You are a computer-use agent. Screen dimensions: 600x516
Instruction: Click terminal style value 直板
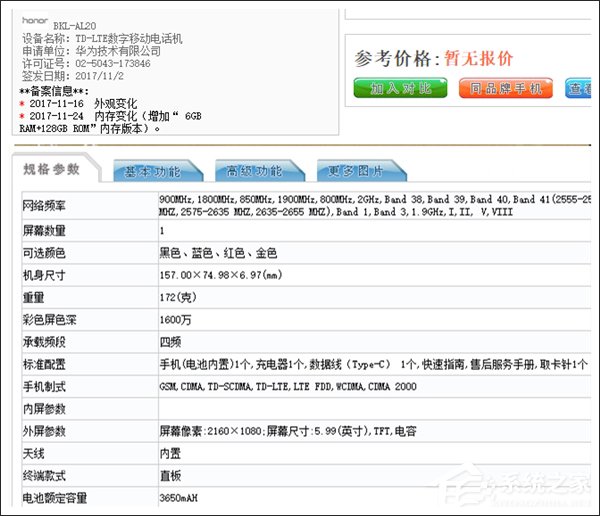coord(170,476)
